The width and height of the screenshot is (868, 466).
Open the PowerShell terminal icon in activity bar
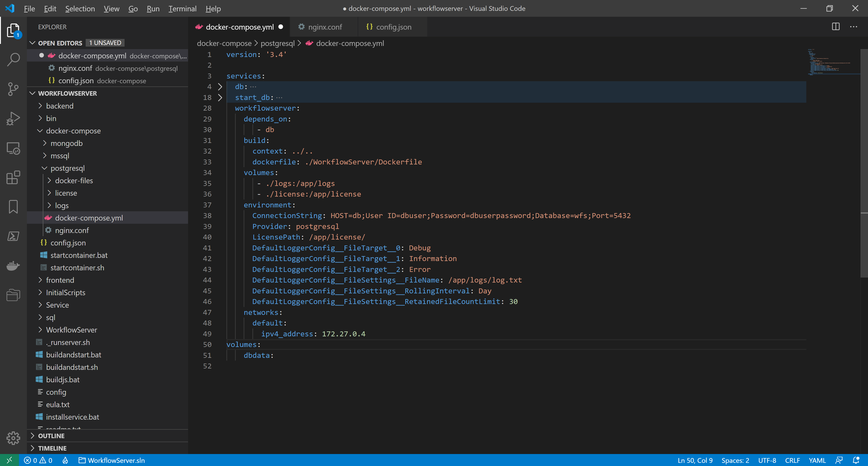click(13, 236)
